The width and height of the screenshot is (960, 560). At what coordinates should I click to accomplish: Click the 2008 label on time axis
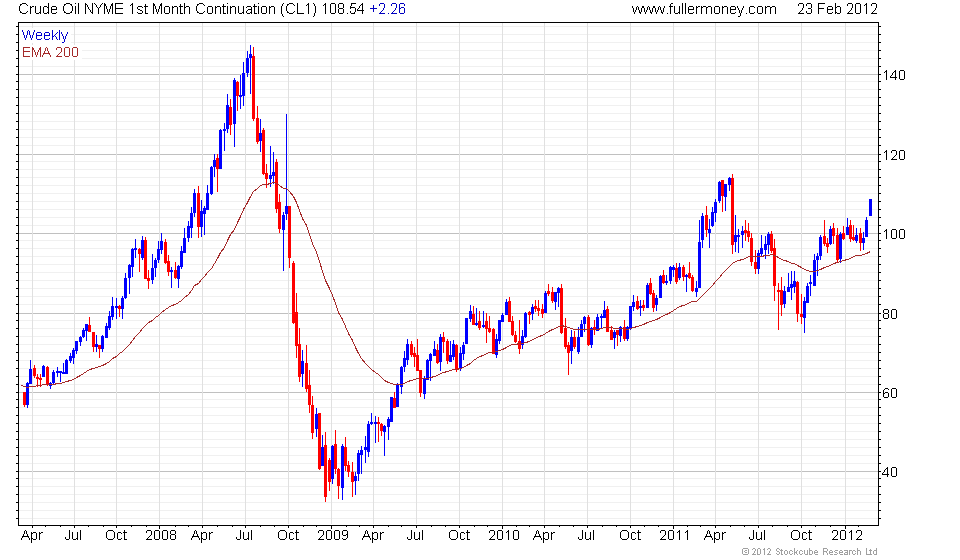coord(160,535)
